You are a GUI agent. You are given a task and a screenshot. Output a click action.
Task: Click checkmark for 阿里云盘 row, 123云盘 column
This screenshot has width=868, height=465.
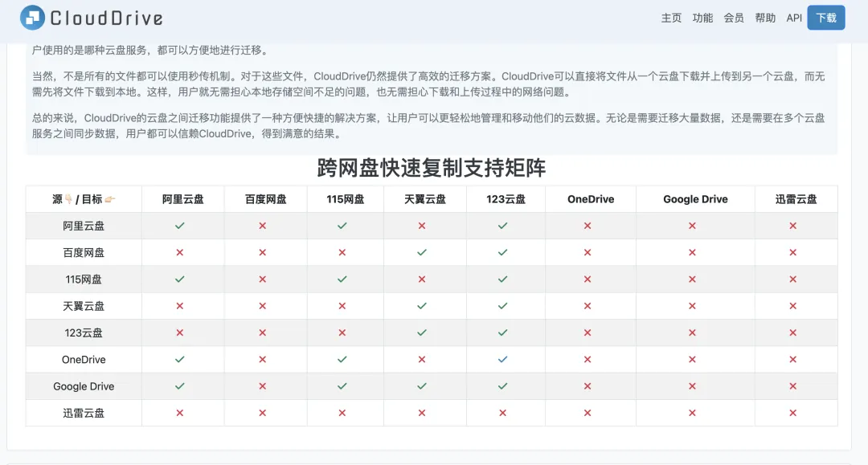click(x=502, y=226)
